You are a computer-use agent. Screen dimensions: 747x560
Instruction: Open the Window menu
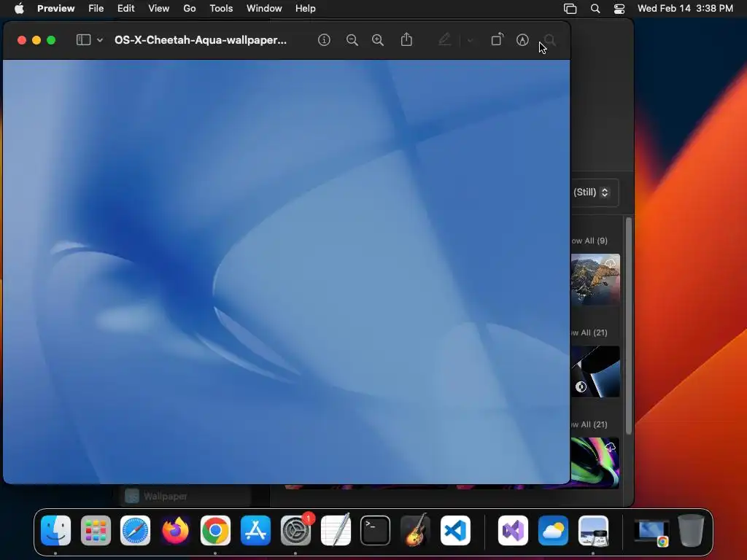[x=264, y=9]
